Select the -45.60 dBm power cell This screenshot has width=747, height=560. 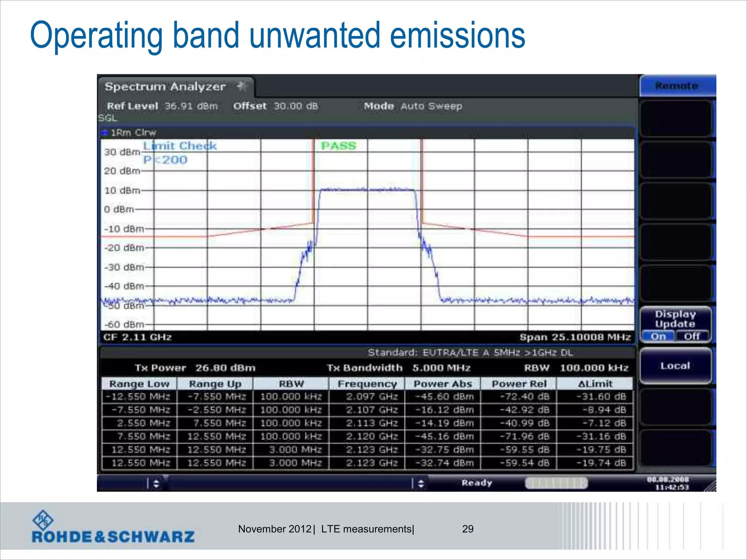[x=443, y=397]
